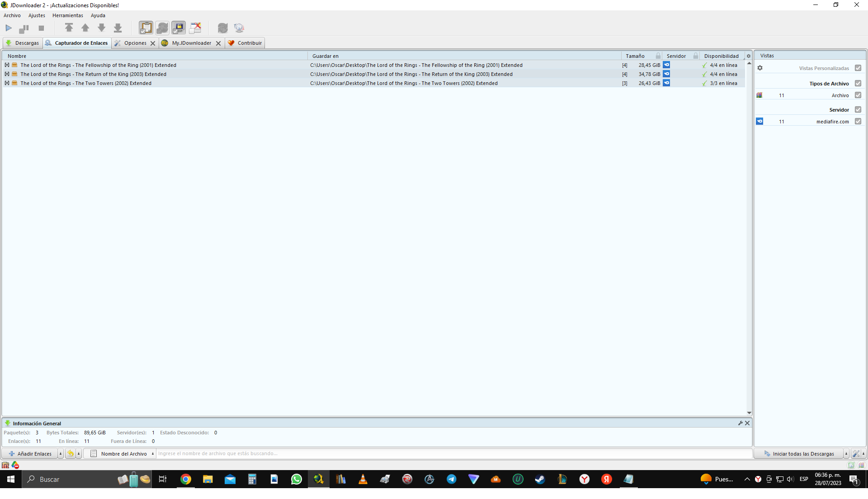Click the mediafire.com icon in Vistas panel
Screen dimensions: 868x499
click(759, 122)
